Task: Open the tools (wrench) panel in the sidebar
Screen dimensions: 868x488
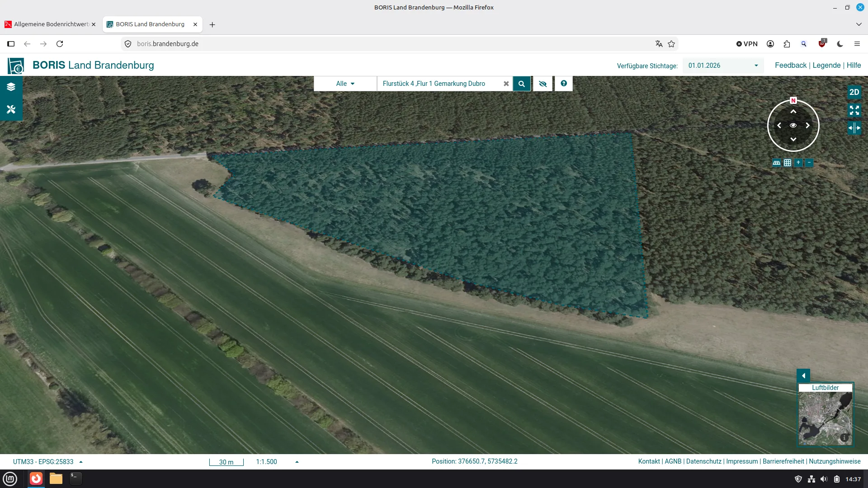Action: point(11,109)
